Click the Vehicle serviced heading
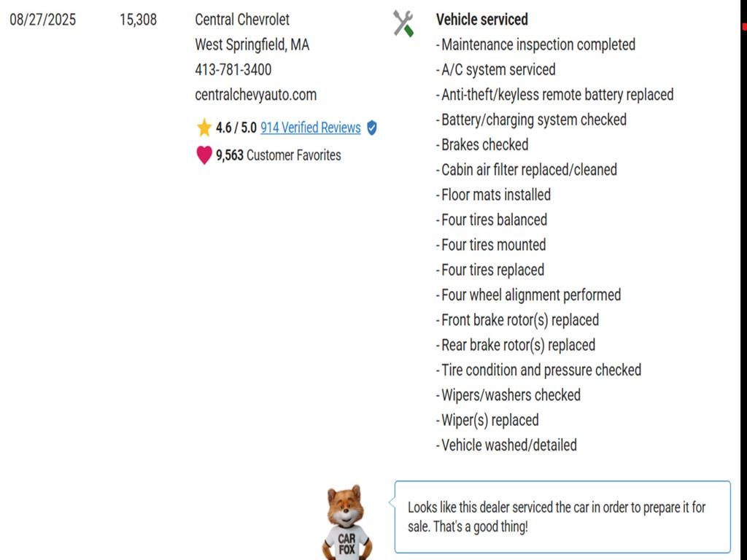The height and width of the screenshot is (560, 747). pyautogui.click(x=481, y=20)
